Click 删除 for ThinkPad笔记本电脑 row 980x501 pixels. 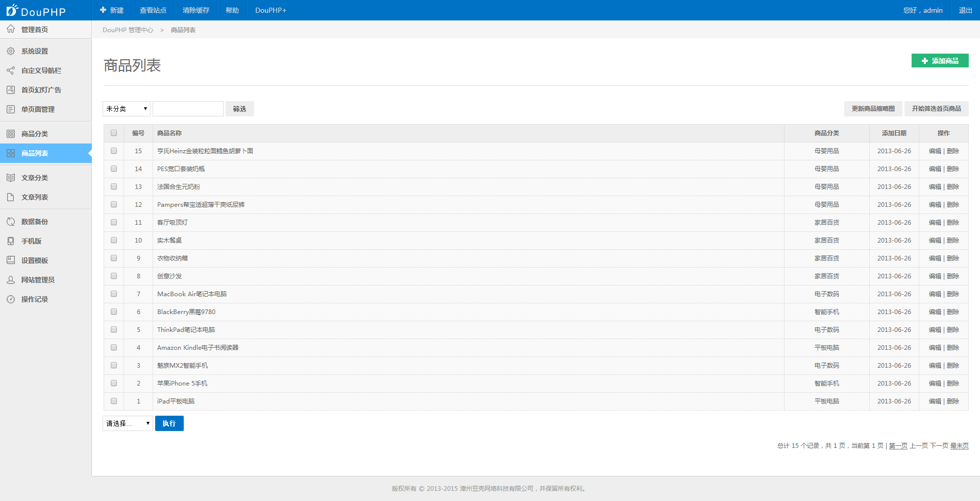[953, 330]
